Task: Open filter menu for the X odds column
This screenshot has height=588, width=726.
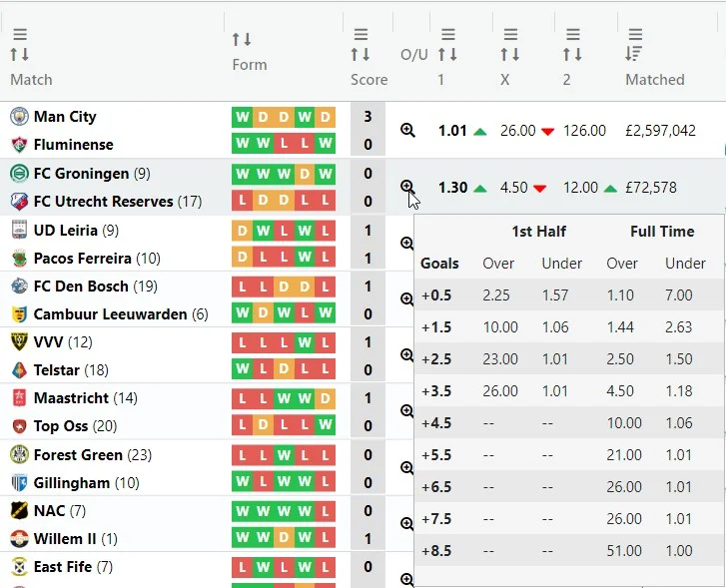Action: pyautogui.click(x=510, y=35)
